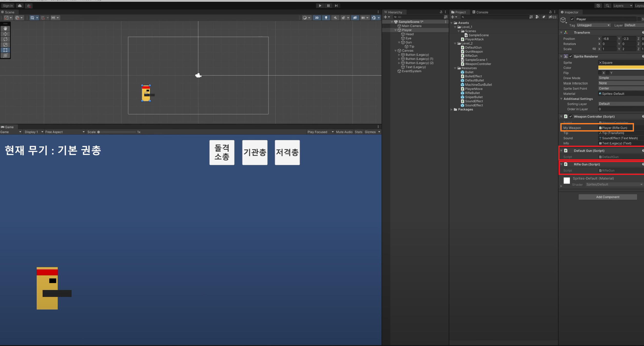
Task: Disable the Sprite Renderer component checkbox
Action: (x=571, y=57)
